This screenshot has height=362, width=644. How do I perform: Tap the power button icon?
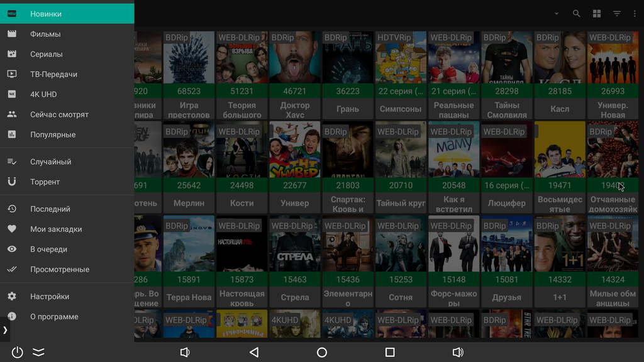17,352
